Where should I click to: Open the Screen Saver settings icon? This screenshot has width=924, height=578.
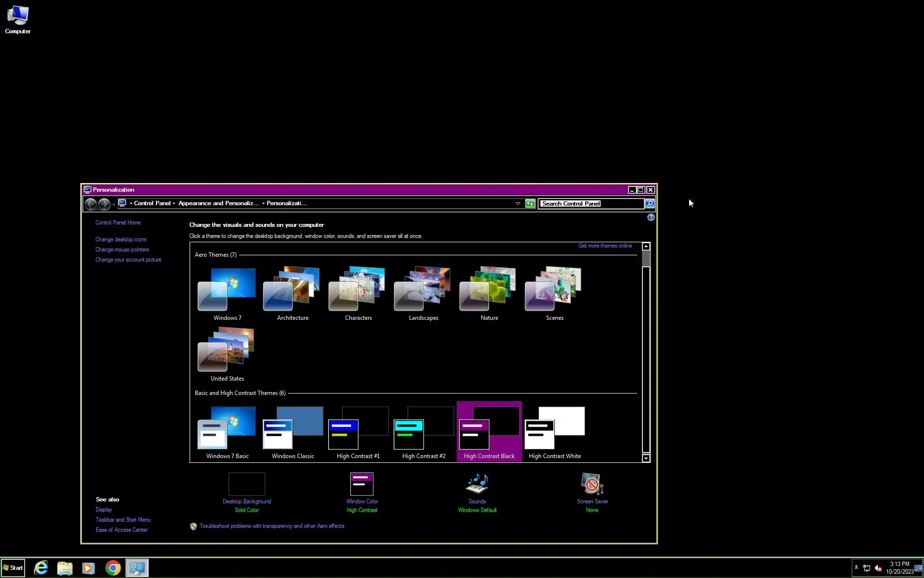[x=592, y=484]
